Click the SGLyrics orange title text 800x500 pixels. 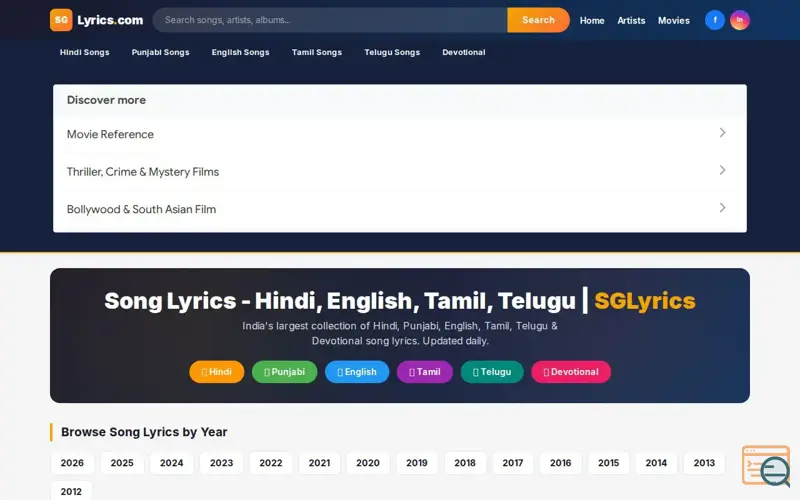645,301
